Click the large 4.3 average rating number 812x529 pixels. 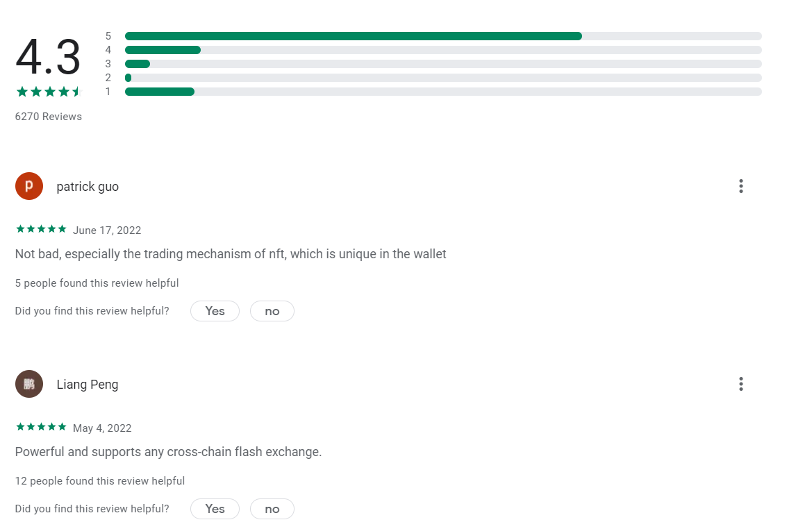(x=48, y=58)
